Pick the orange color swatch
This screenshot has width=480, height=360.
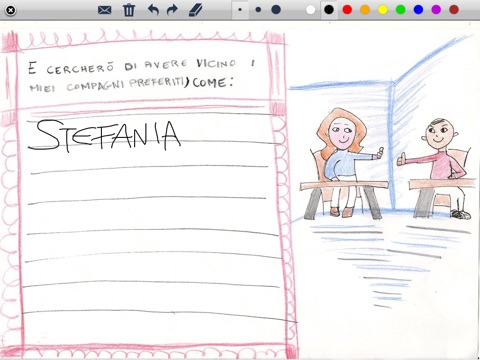[365, 10]
